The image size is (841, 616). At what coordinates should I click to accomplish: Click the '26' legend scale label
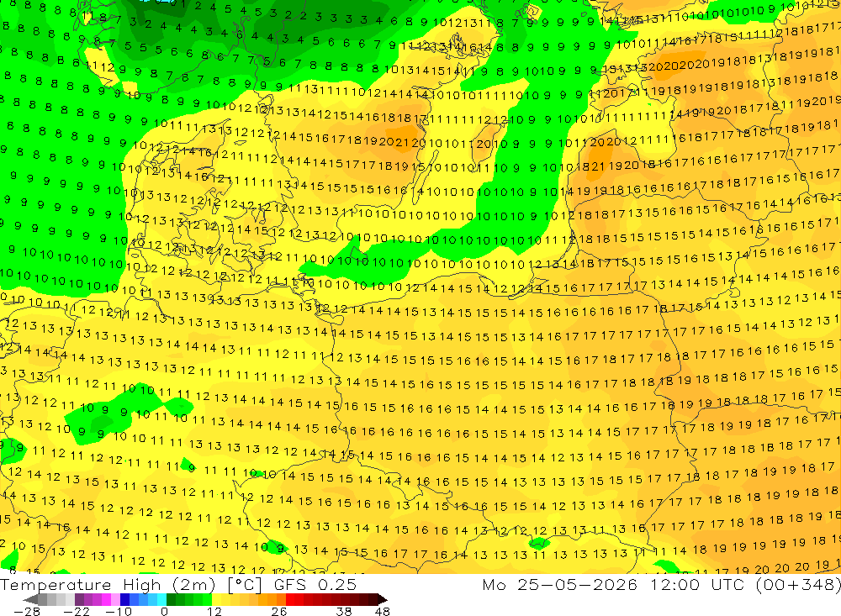pos(279,611)
